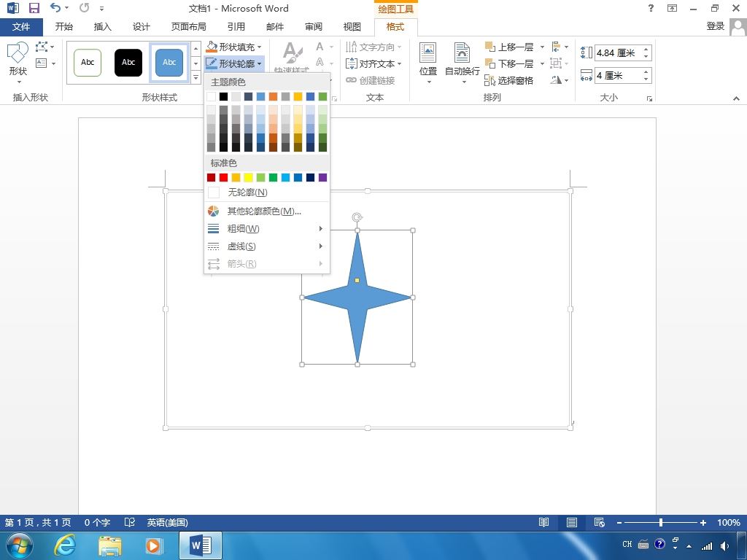Viewport: 747px width, 560px height.
Task: Switch to the 插入 ribbon tab
Action: pyautogui.click(x=103, y=27)
